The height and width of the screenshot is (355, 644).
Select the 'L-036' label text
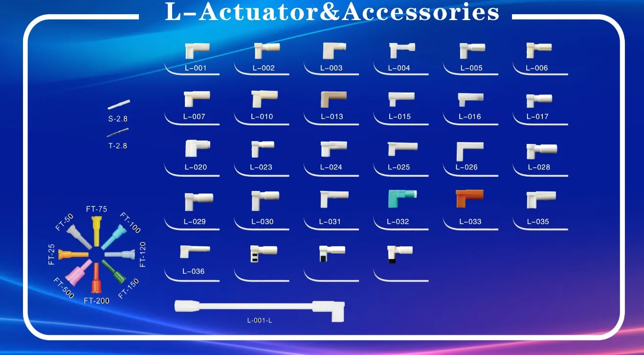pyautogui.click(x=193, y=271)
